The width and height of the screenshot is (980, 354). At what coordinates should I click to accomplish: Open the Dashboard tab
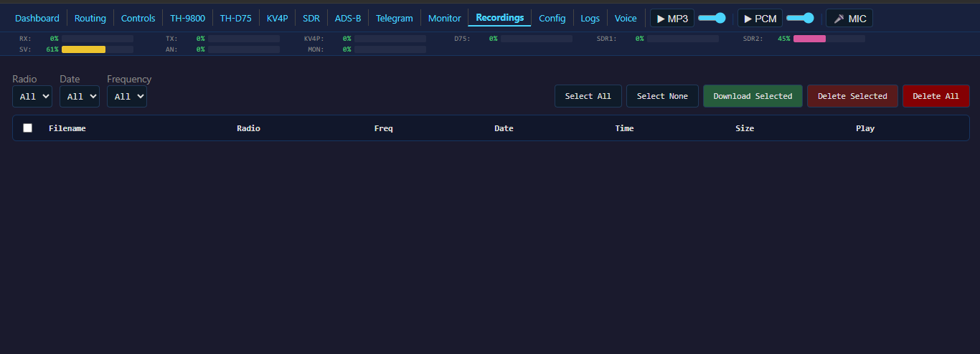(x=37, y=19)
